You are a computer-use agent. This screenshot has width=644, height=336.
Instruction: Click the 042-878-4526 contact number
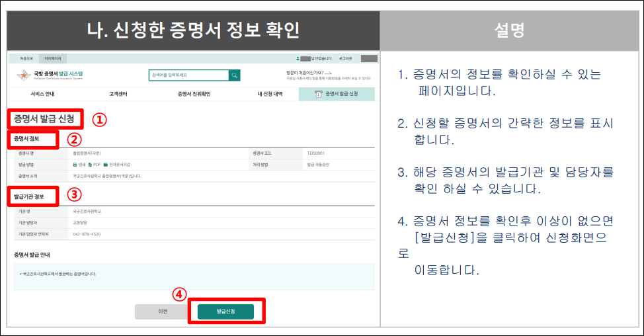[87, 233]
